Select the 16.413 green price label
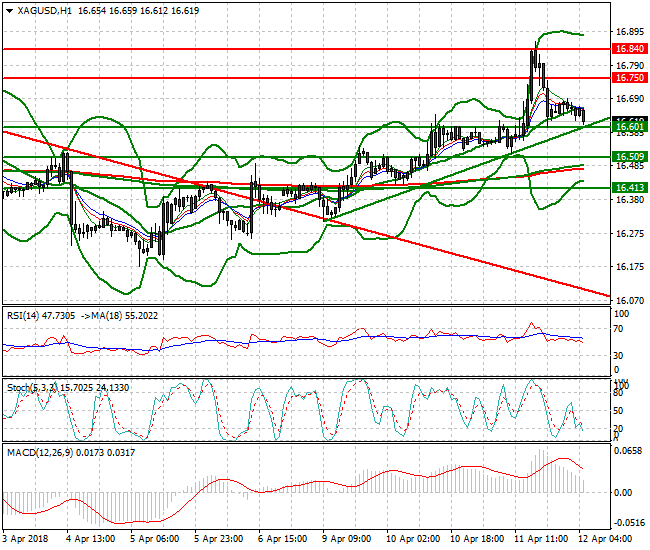Viewport: 650px width, 550px height. tap(629, 188)
